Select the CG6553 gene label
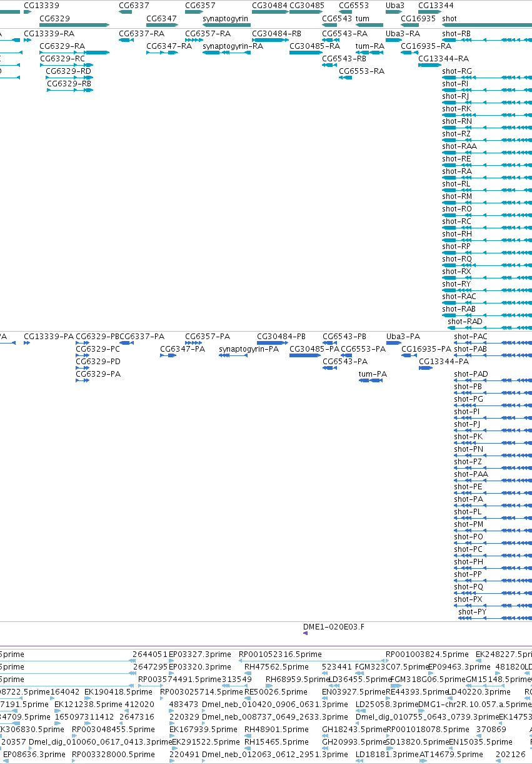This screenshot has width=532, height=764. 354,6
